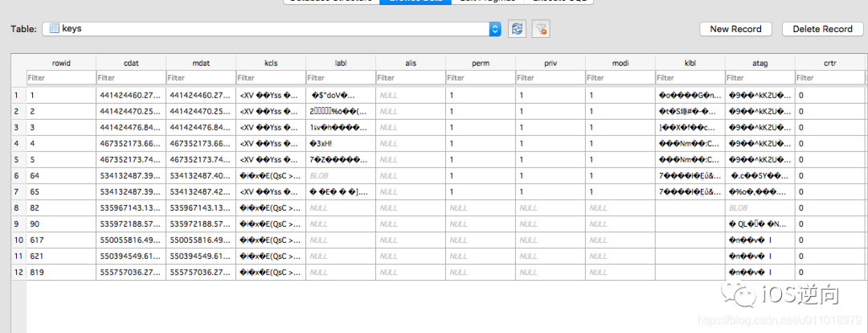Sort by the modi column header
The image size is (868, 333).
(x=620, y=64)
